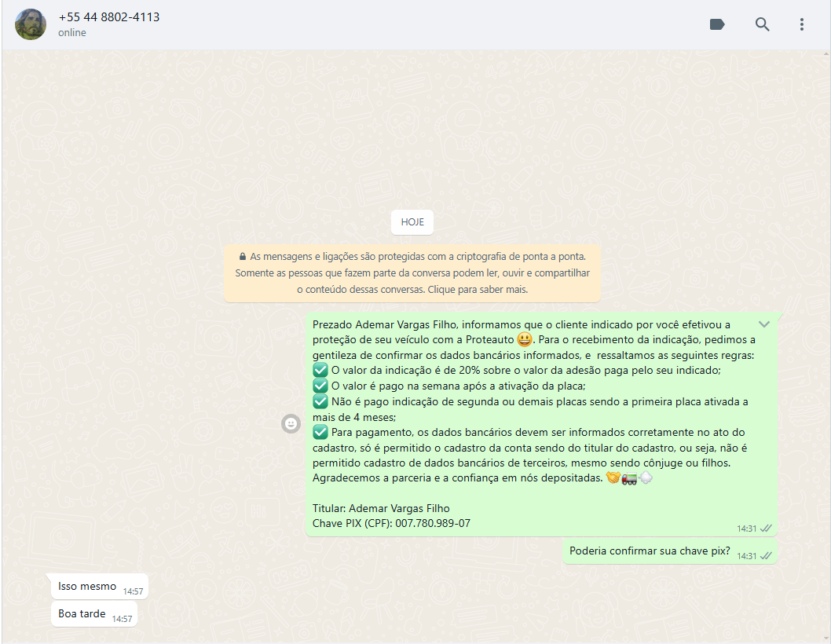Click the lock icon in encryption notice
The height and width of the screenshot is (644, 831).
click(x=242, y=257)
